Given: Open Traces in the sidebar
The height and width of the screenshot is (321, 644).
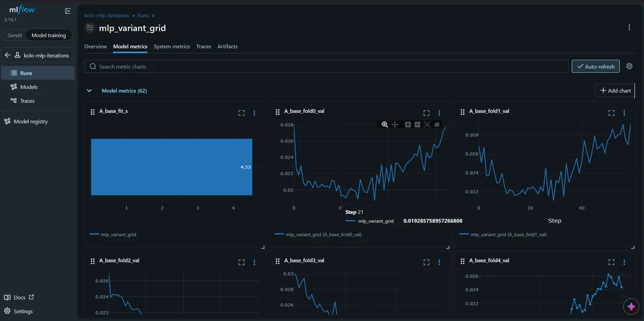Looking at the screenshot, I should tap(38, 100).
